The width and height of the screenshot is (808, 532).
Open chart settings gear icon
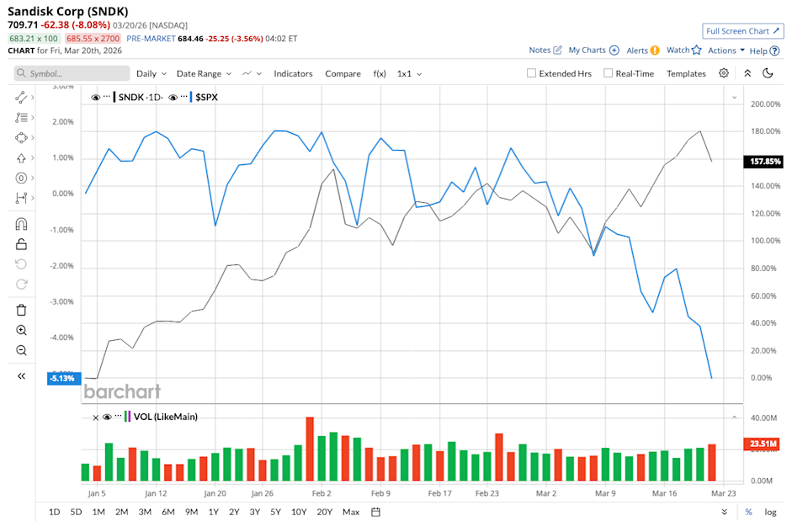tap(724, 73)
